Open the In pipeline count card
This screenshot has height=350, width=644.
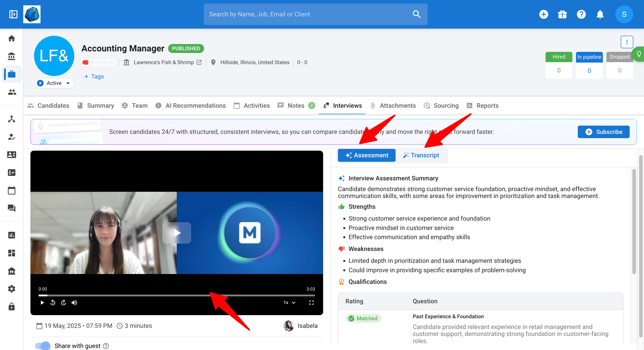pos(589,65)
